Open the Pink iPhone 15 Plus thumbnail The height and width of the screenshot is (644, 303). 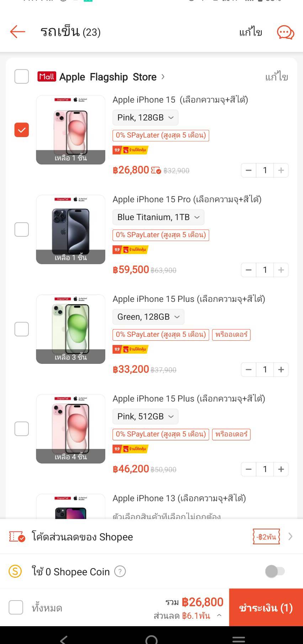click(x=70, y=429)
